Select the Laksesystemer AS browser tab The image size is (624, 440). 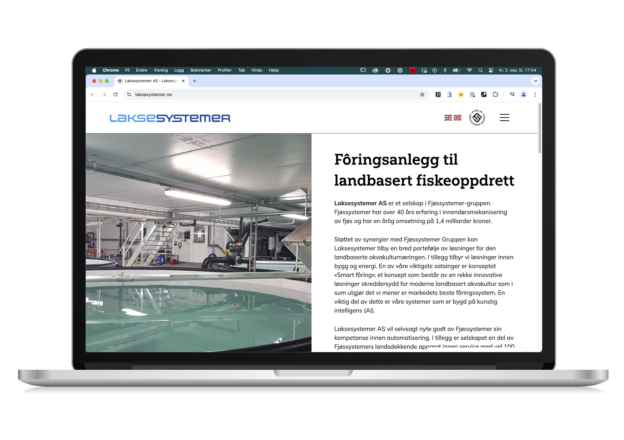coord(151,81)
